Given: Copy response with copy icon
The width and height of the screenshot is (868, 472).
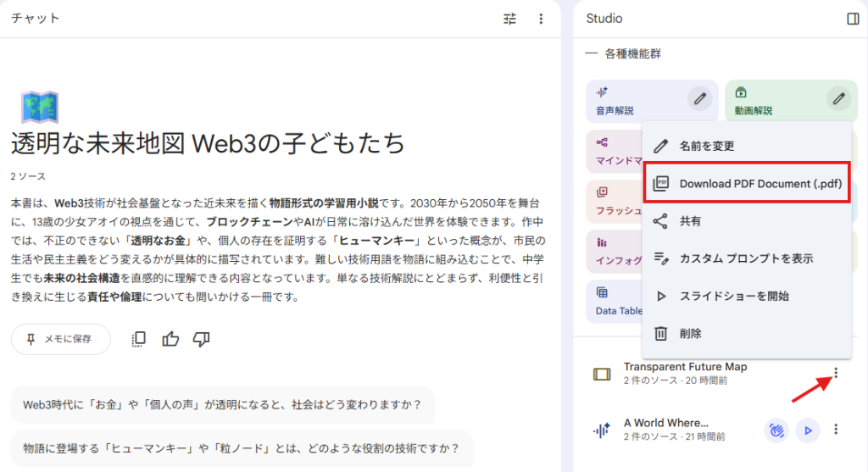Looking at the screenshot, I should tap(139, 339).
